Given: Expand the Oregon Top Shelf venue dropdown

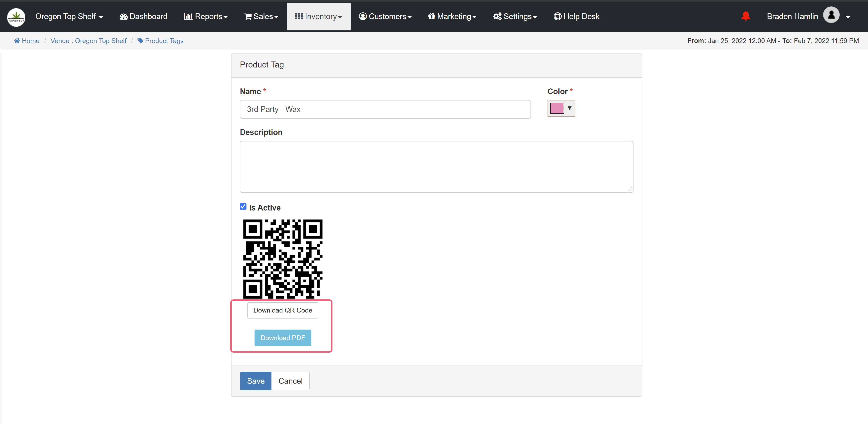Looking at the screenshot, I should [x=69, y=17].
